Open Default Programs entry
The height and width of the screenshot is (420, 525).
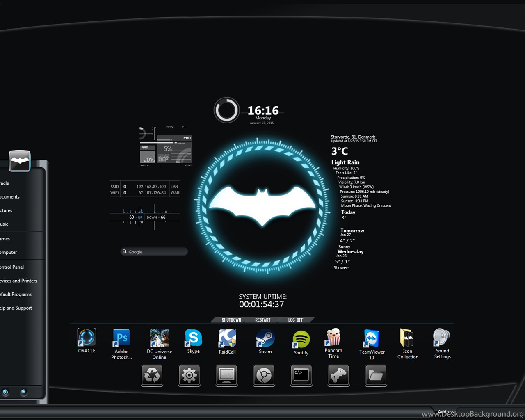click(16, 294)
